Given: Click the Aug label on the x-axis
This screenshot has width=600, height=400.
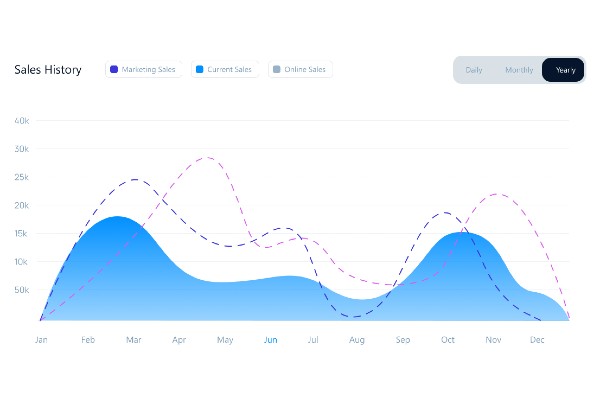Looking at the screenshot, I should [x=357, y=340].
